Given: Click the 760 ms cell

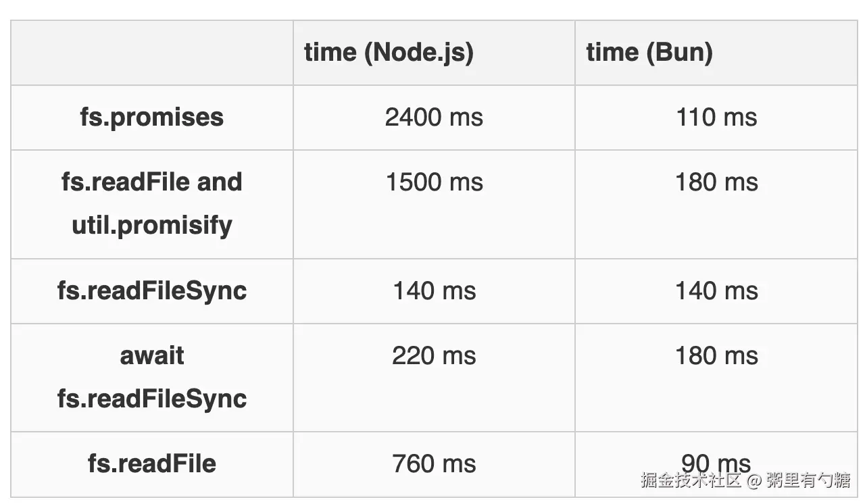Looking at the screenshot, I should pyautogui.click(x=434, y=463).
